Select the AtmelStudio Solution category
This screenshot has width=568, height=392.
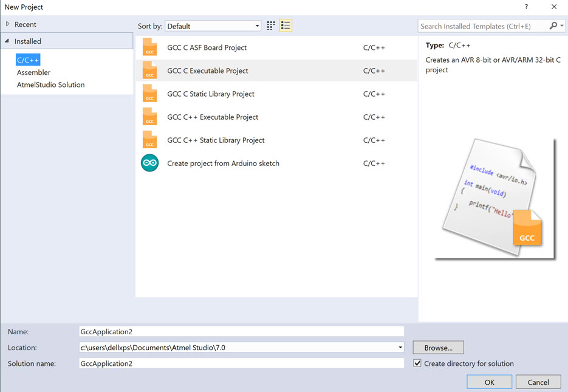coord(50,84)
